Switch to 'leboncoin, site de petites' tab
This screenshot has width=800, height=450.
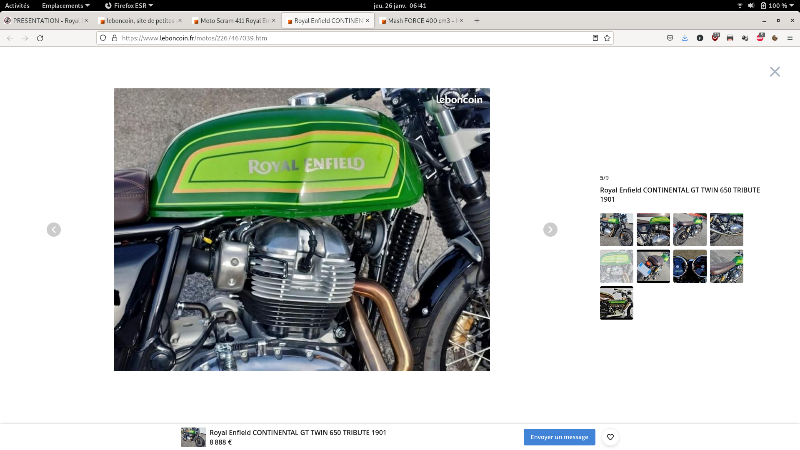click(139, 21)
